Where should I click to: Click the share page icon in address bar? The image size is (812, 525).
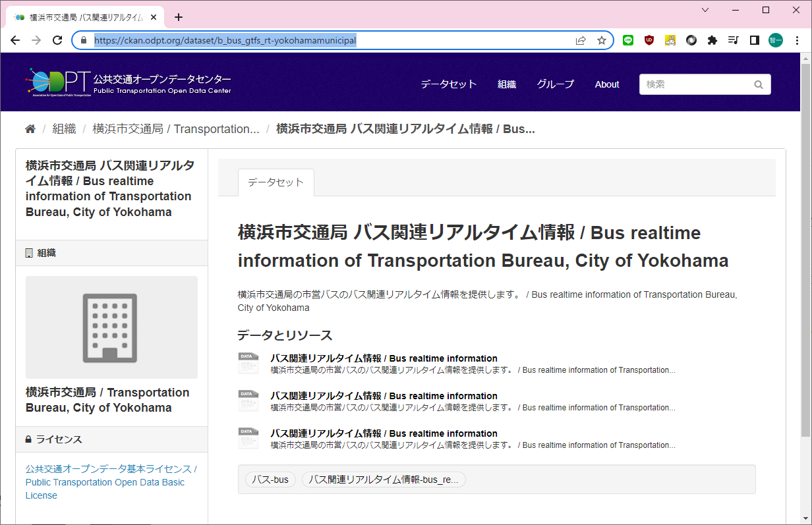pos(581,40)
